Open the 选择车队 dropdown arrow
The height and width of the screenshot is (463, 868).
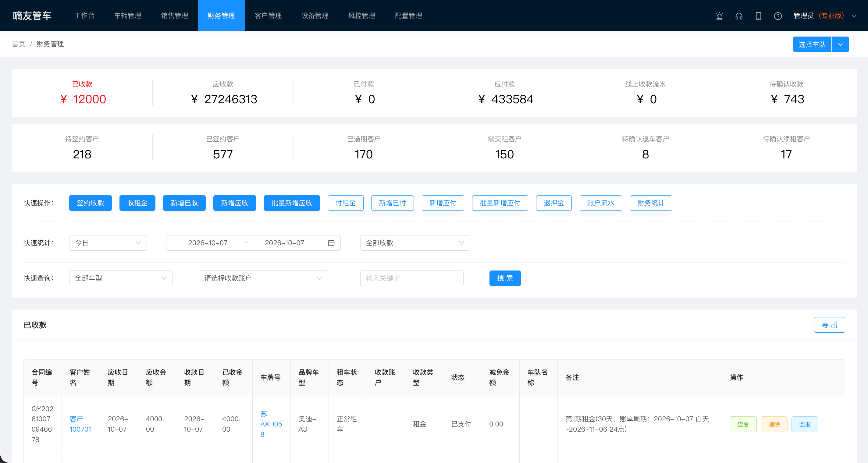coord(840,44)
